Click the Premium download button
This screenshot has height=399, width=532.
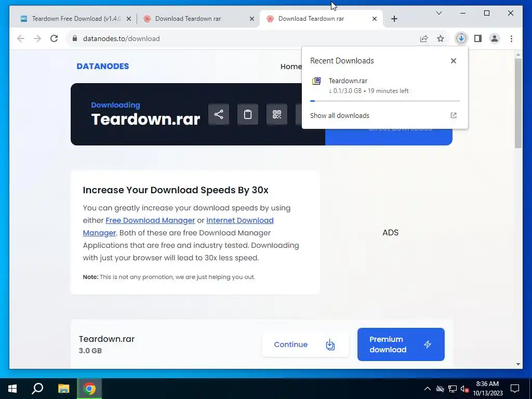[x=401, y=344]
